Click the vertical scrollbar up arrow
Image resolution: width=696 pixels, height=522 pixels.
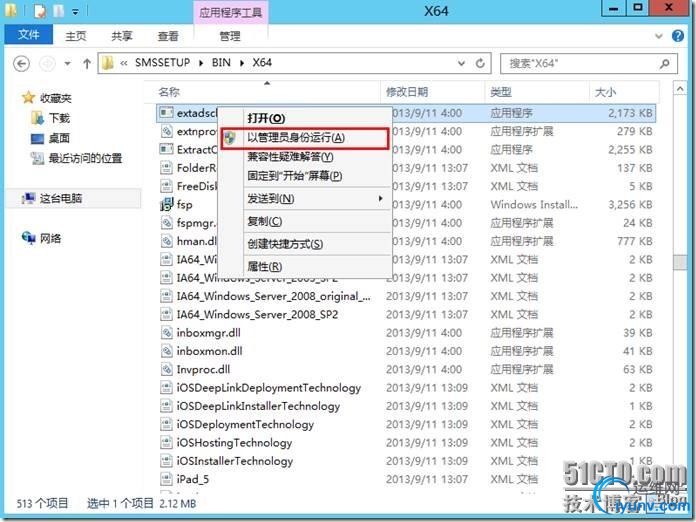[x=680, y=89]
